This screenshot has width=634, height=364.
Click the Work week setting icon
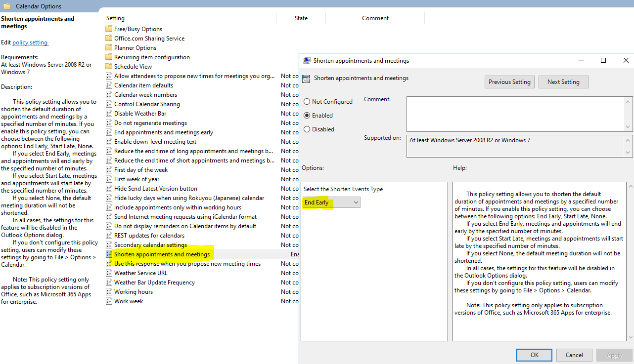click(x=109, y=301)
